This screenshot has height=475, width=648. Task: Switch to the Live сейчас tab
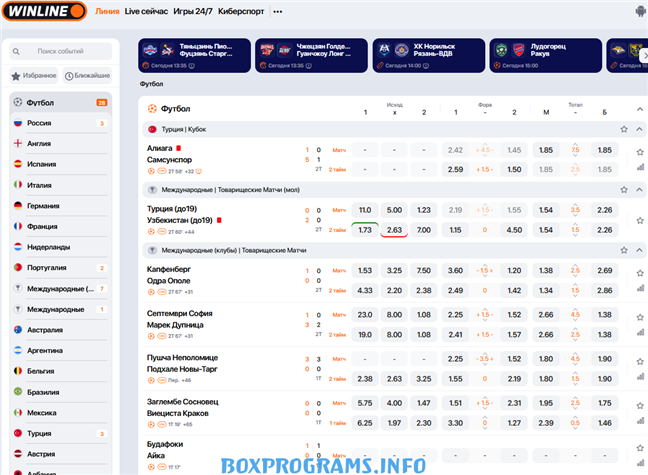[146, 12]
